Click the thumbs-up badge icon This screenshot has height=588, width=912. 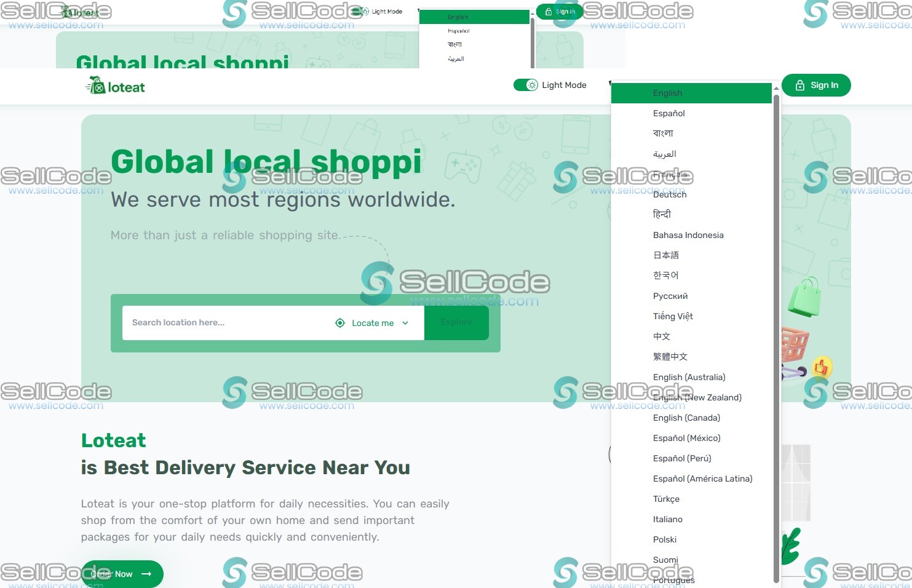click(x=822, y=367)
